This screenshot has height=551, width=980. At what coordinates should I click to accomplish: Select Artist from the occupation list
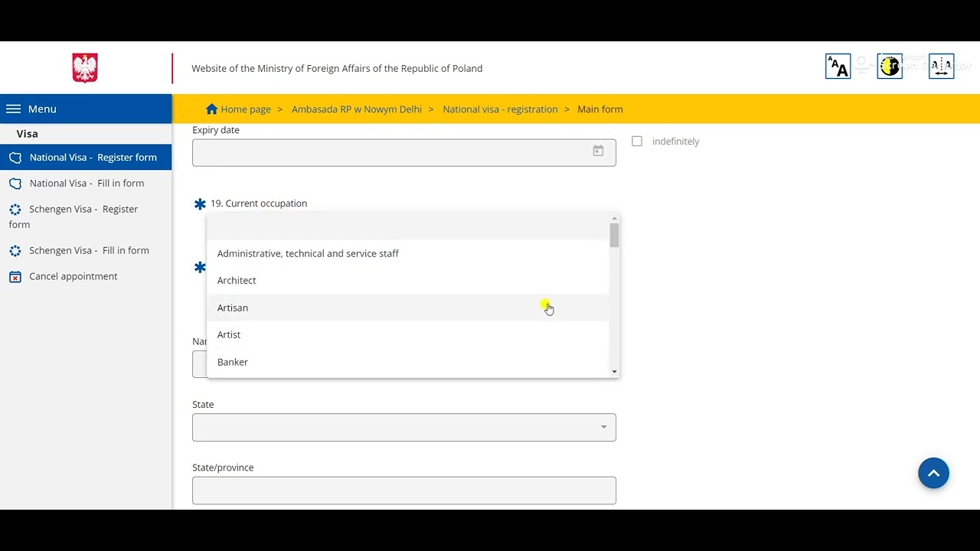[229, 335]
